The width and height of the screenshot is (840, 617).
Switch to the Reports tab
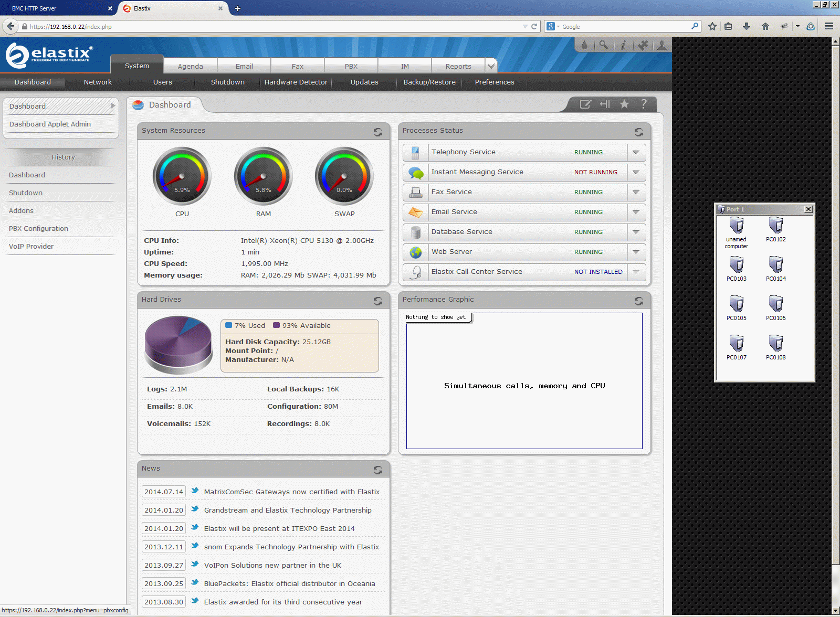point(458,66)
